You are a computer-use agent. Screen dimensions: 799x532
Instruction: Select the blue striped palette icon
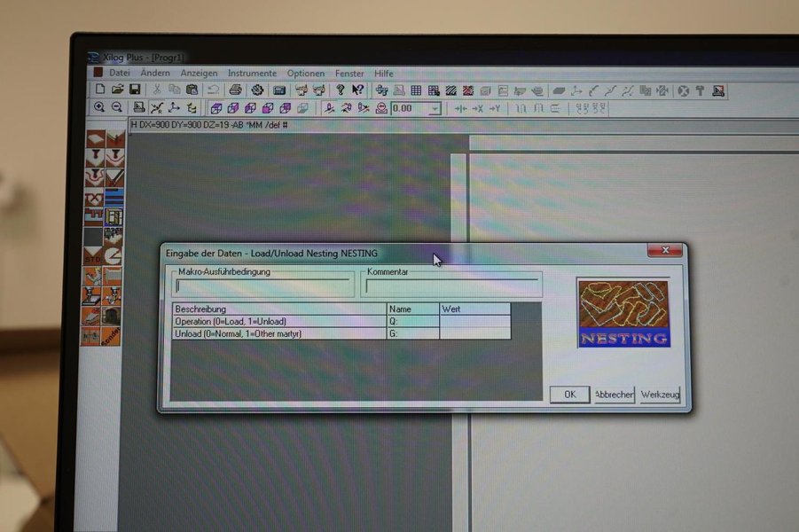(114, 198)
